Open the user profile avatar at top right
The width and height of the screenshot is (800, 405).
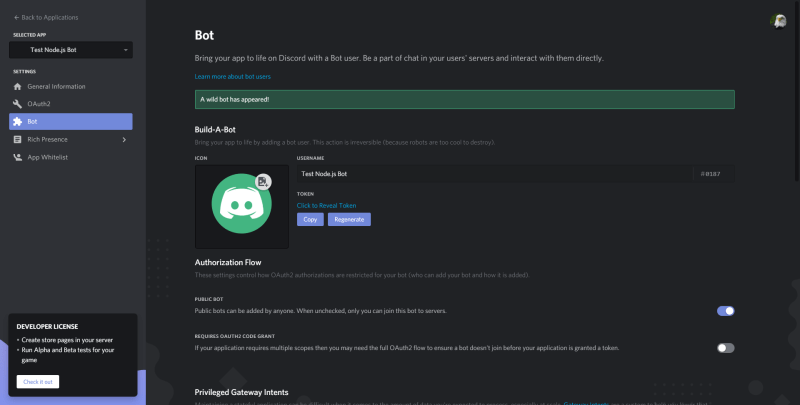[x=778, y=21]
